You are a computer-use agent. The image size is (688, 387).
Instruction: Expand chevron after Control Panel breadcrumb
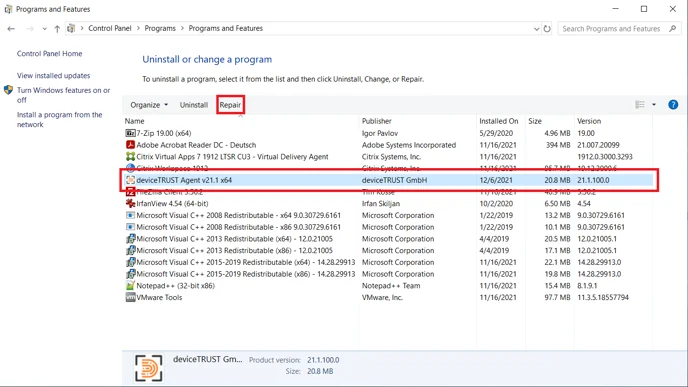click(x=138, y=29)
